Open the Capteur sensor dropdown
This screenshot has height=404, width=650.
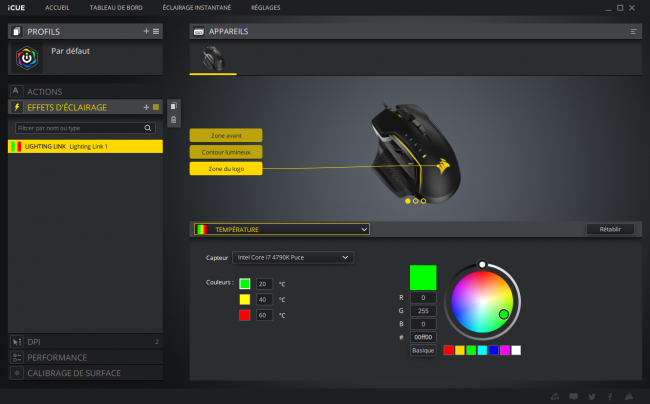point(293,257)
